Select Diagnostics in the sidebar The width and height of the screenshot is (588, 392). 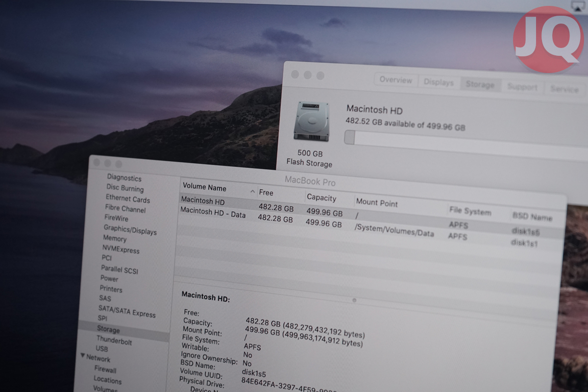pyautogui.click(x=124, y=178)
